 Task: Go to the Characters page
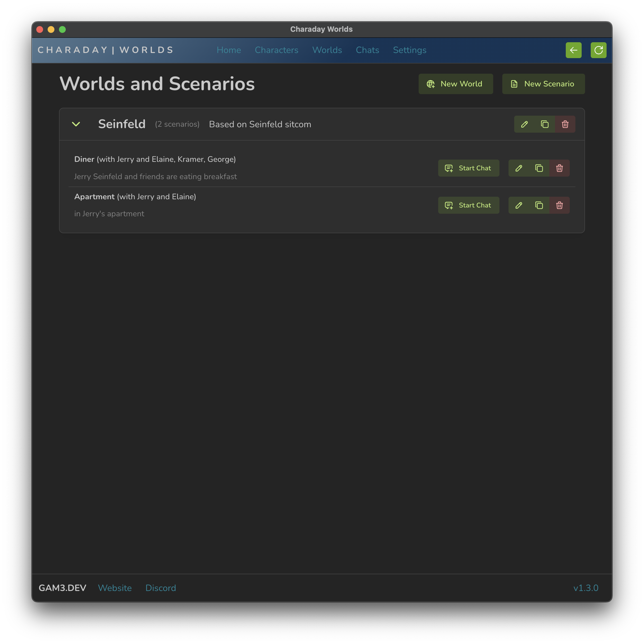coord(276,50)
